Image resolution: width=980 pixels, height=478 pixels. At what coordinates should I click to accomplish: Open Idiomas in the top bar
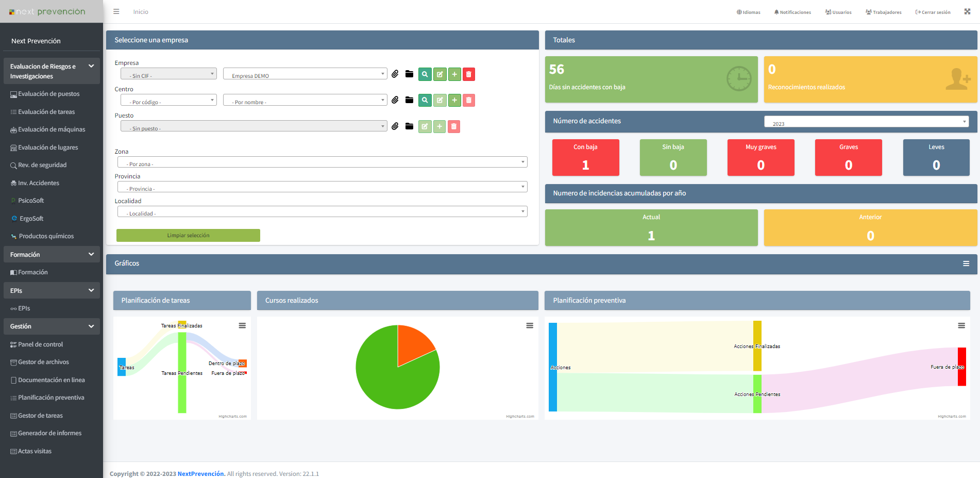coord(749,12)
